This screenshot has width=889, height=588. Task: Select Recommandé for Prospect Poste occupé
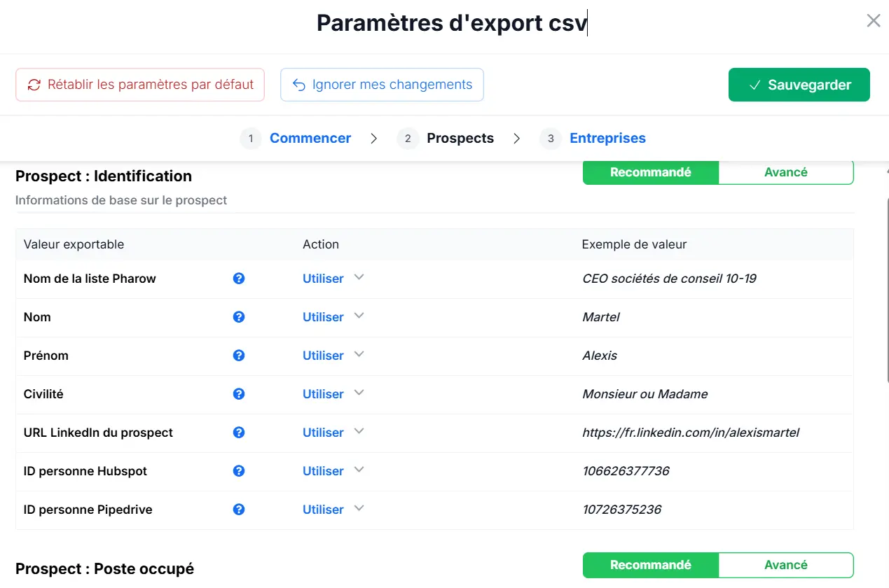click(651, 565)
